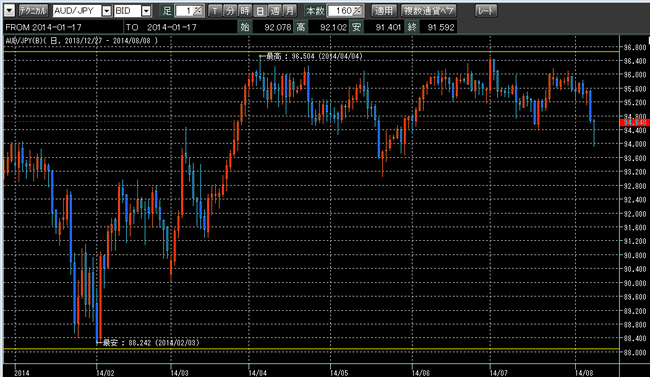Select the 時 (hour) timeframe button

click(245, 11)
